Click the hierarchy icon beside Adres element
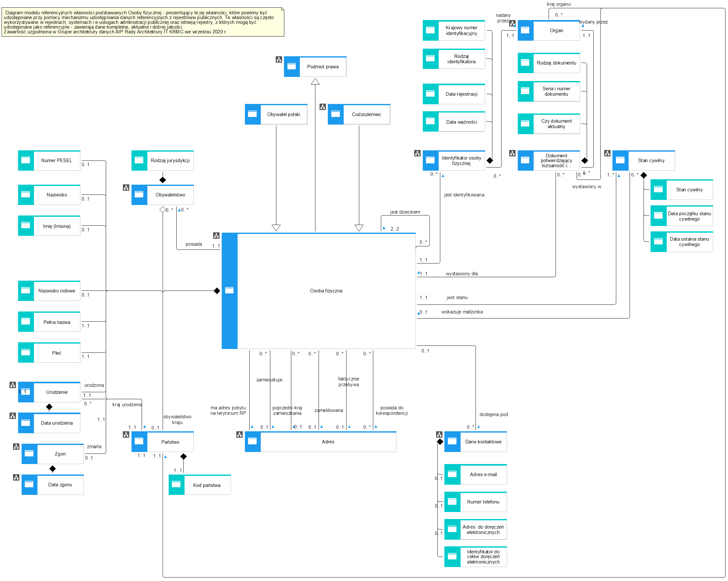The image size is (728, 581). 239,434
